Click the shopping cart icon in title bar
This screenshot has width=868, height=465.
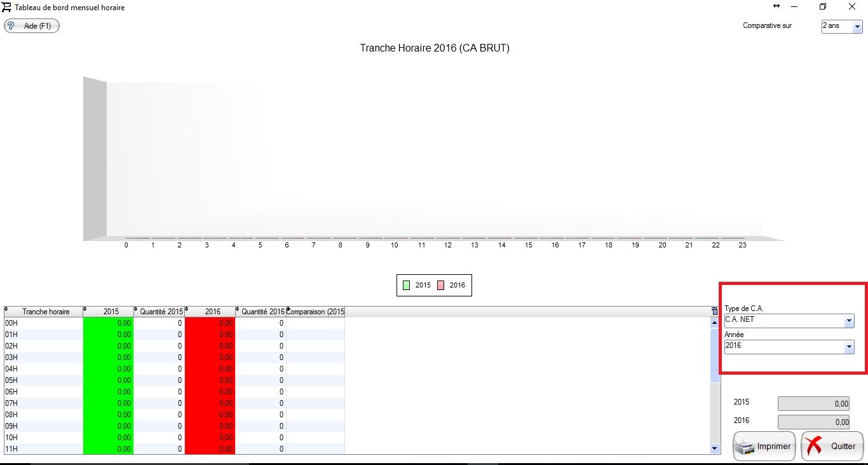click(x=7, y=7)
